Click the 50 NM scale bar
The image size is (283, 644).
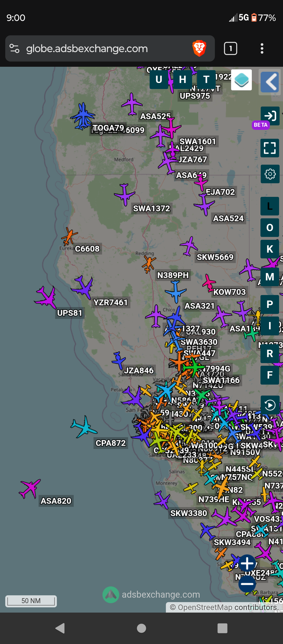31,601
